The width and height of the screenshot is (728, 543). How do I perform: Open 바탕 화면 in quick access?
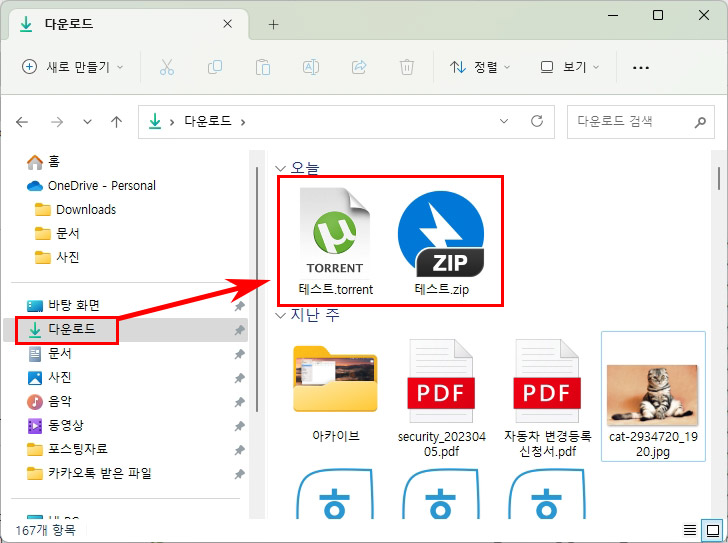tap(63, 306)
